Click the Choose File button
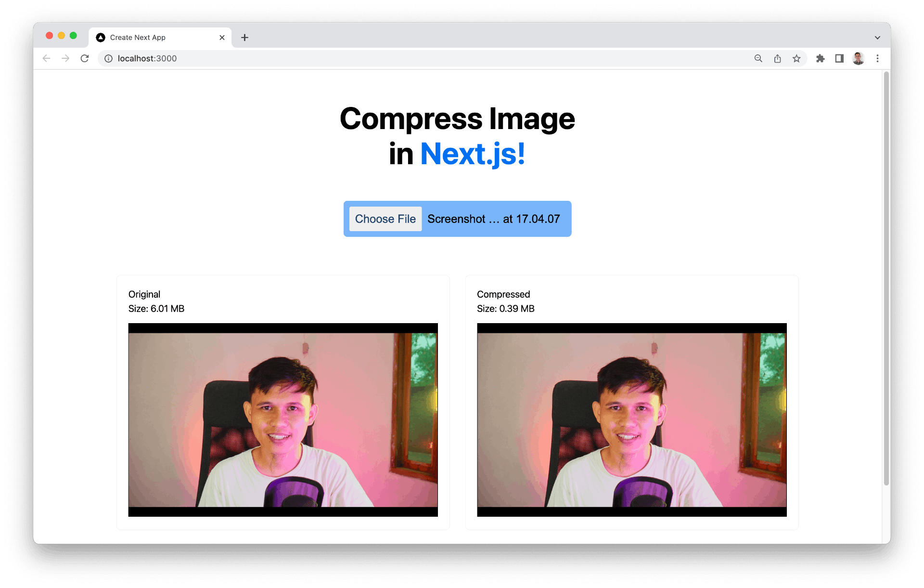 coord(385,219)
